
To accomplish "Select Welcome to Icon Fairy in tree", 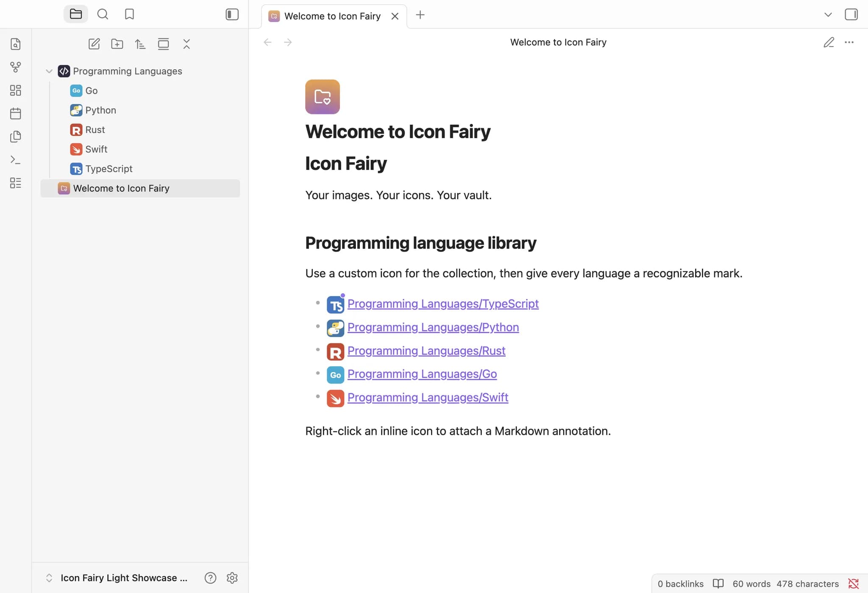I will pyautogui.click(x=140, y=188).
